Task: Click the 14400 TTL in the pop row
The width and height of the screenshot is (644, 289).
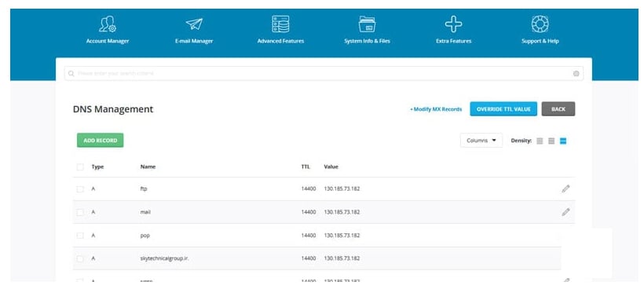Action: tap(309, 236)
